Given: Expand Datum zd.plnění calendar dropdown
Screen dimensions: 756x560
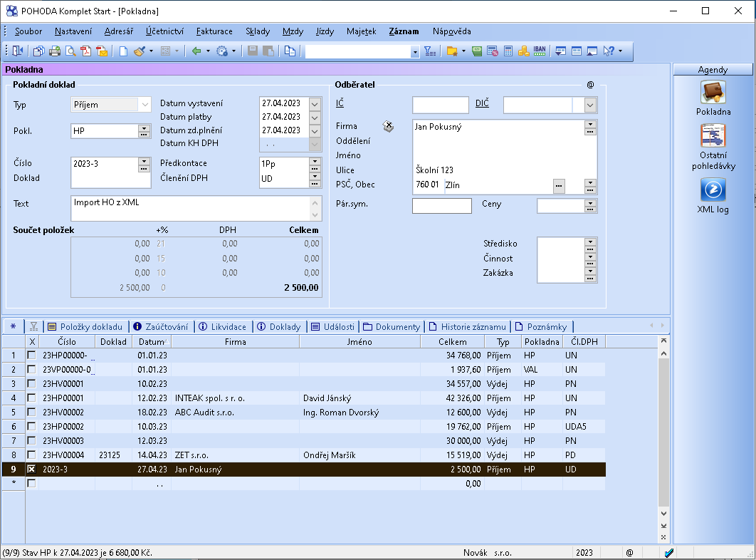Looking at the screenshot, I should click(315, 131).
